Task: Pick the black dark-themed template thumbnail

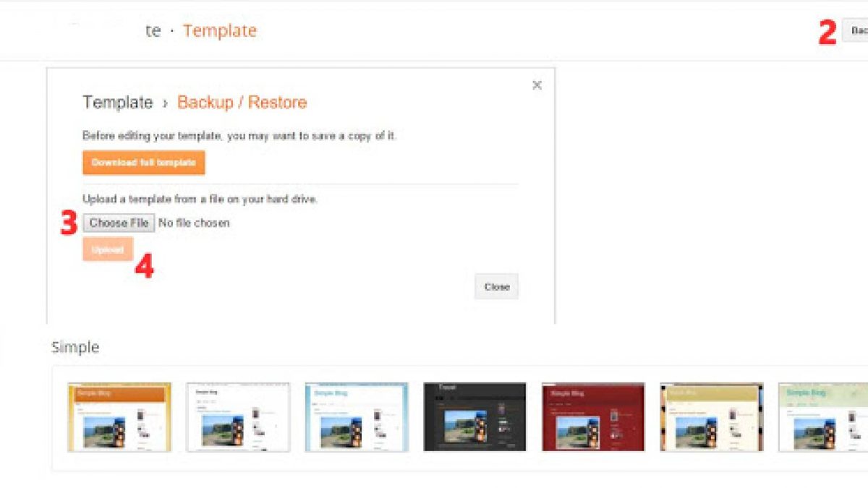Action: (475, 417)
